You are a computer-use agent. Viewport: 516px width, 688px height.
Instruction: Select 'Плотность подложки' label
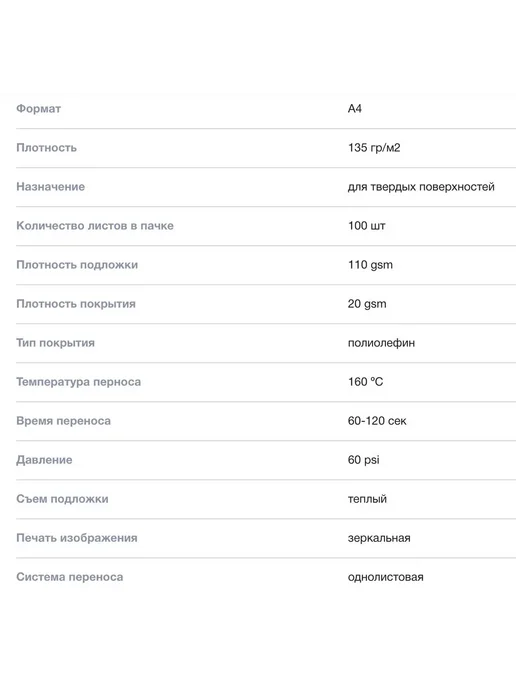pyautogui.click(x=77, y=265)
